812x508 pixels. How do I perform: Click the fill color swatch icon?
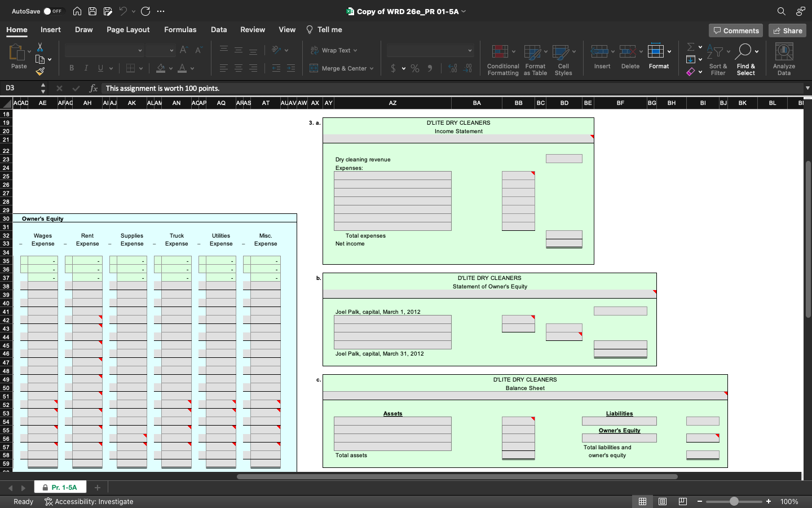coord(161,68)
